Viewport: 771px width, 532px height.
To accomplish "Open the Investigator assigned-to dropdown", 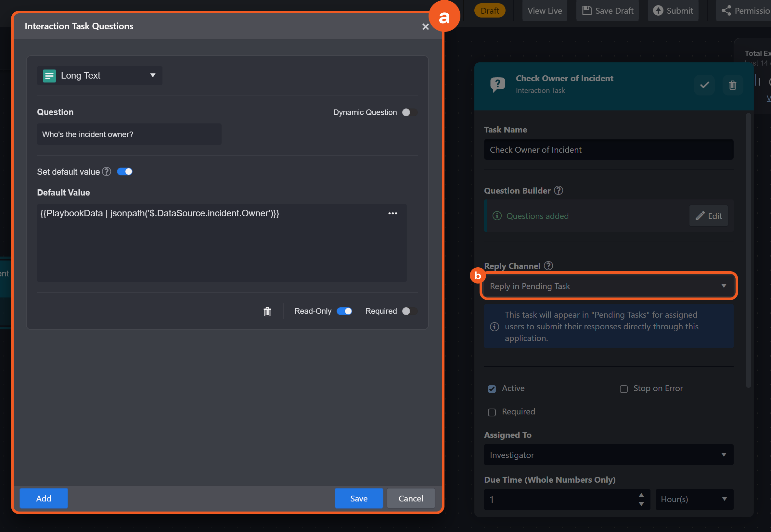I will pos(608,455).
